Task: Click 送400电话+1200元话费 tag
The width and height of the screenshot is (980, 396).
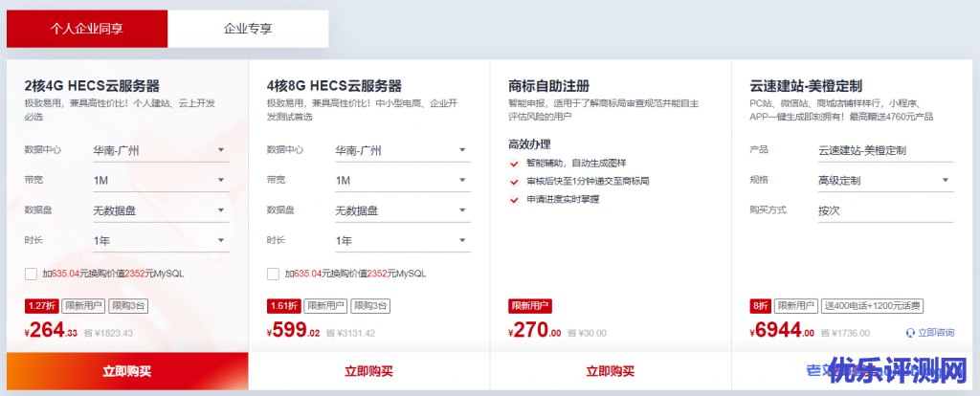Action: (872, 306)
